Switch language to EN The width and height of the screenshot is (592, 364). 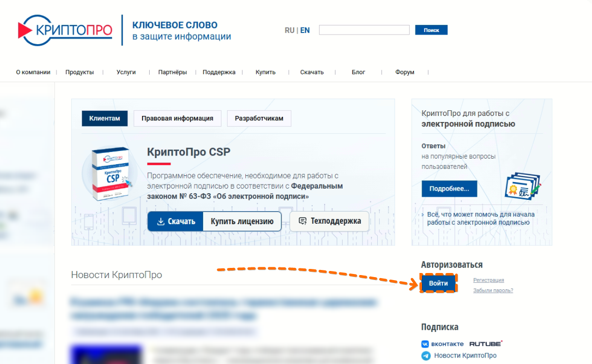tap(305, 30)
